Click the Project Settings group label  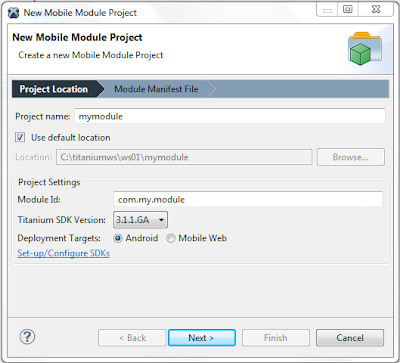click(x=49, y=182)
